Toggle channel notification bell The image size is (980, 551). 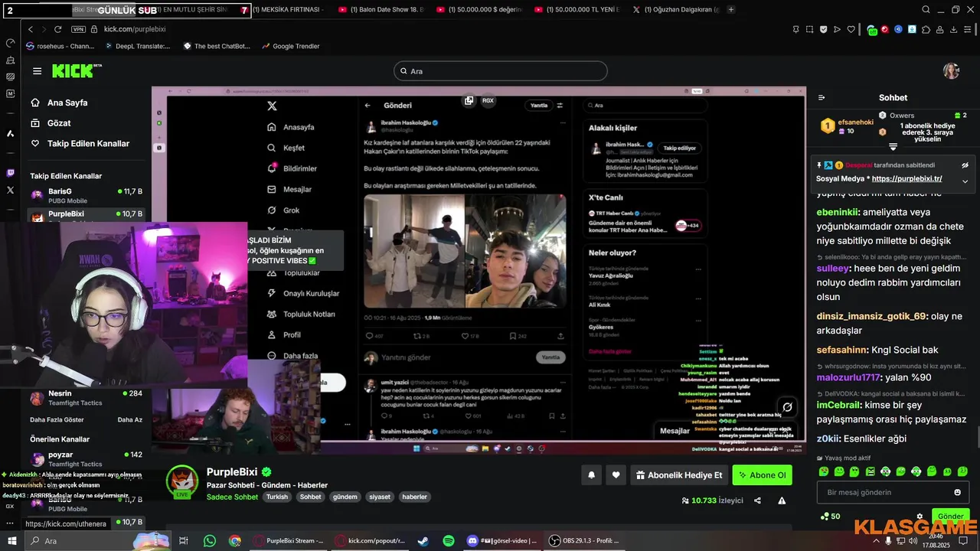(x=591, y=475)
